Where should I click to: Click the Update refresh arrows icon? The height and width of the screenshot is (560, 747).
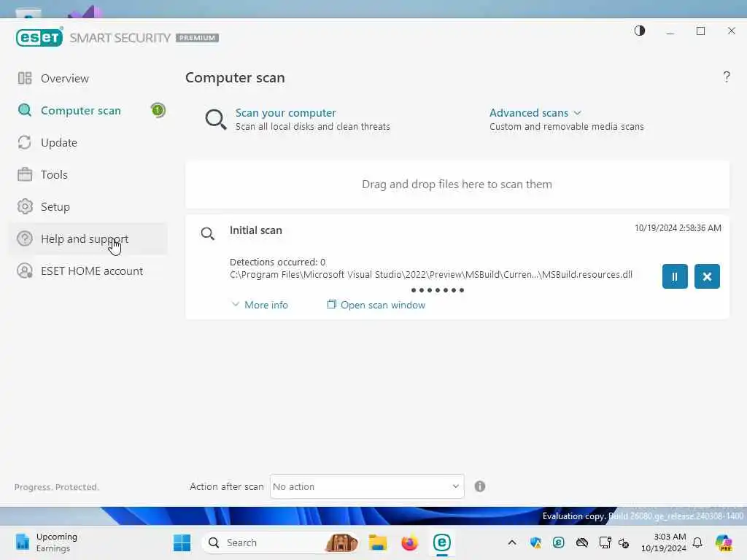(x=25, y=142)
